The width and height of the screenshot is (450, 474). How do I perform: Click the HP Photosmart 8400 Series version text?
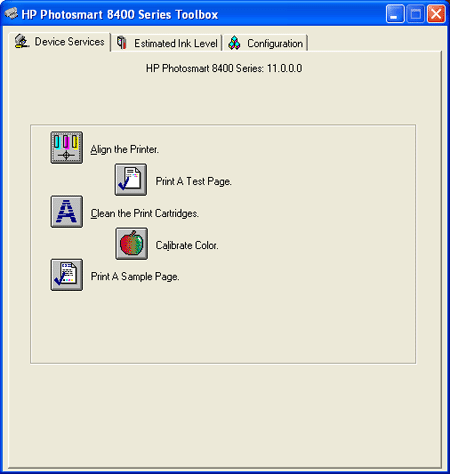click(224, 68)
